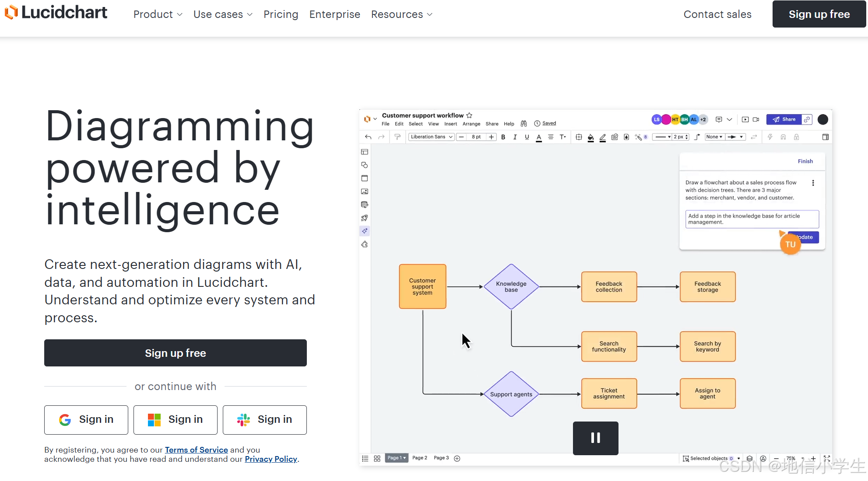868x481 pixels.
Task: Click the Share button in diagram editor
Action: tap(784, 119)
